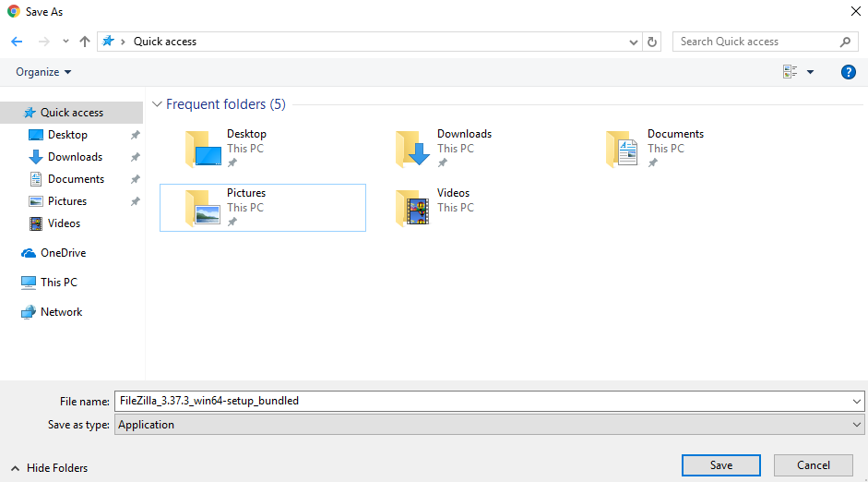This screenshot has width=868, height=482.
Task: Close the Save As dialog
Action: click(x=856, y=11)
